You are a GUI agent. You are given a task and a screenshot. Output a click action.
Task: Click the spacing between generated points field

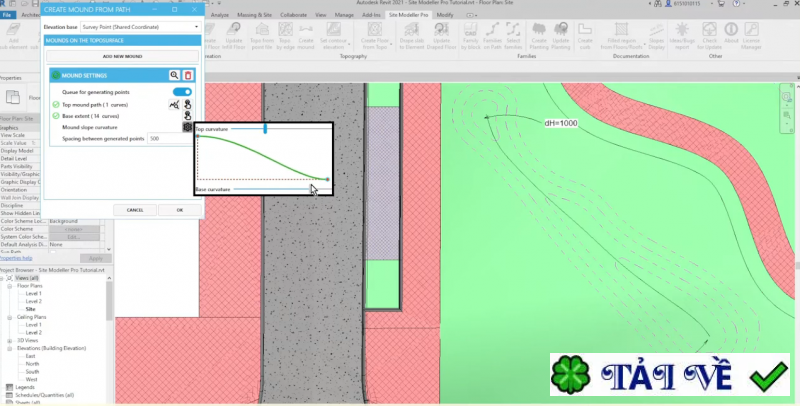[168, 138]
